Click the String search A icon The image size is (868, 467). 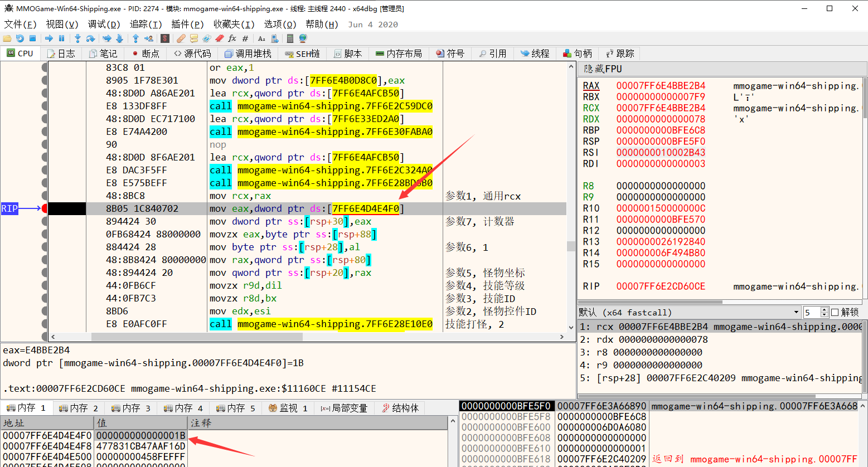[x=261, y=38]
